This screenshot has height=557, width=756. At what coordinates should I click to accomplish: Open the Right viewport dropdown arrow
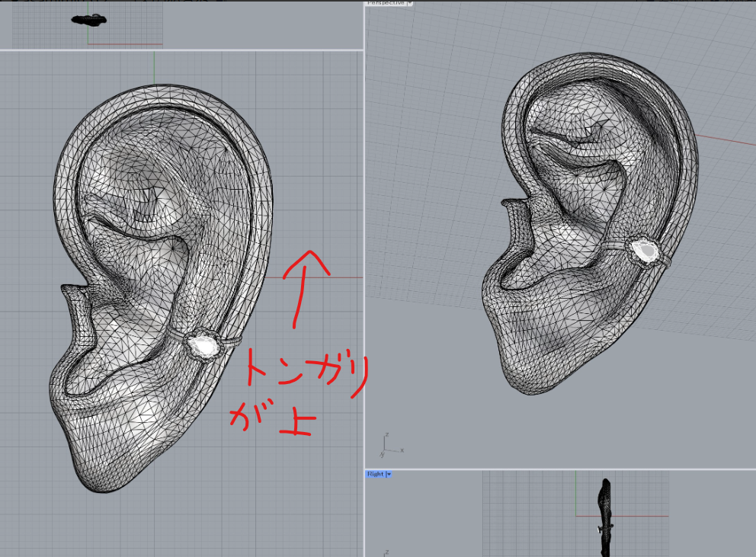click(x=389, y=475)
